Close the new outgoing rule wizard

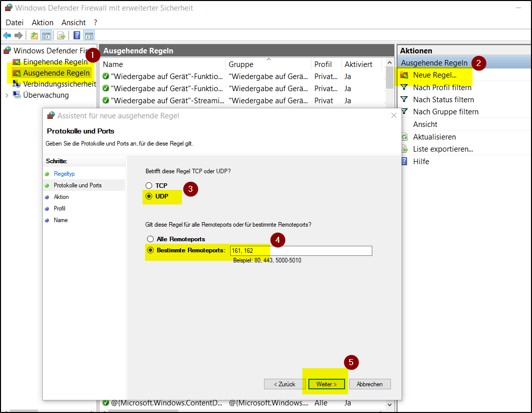393,116
